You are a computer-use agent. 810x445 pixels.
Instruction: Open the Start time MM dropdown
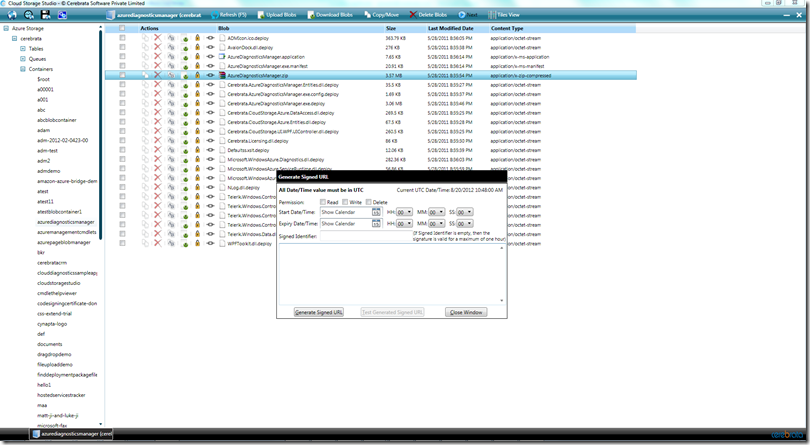point(437,212)
